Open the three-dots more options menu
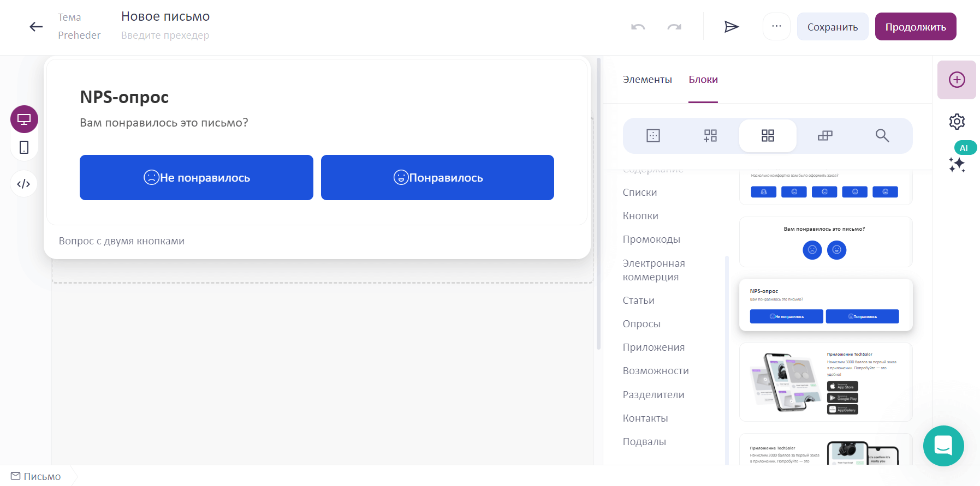This screenshot has width=980, height=486. click(776, 26)
